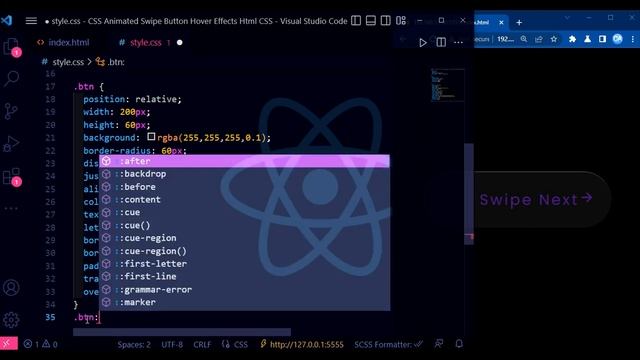Switch to the index.html tab
Image resolution: width=640 pixels, height=360 pixels.
[63, 42]
